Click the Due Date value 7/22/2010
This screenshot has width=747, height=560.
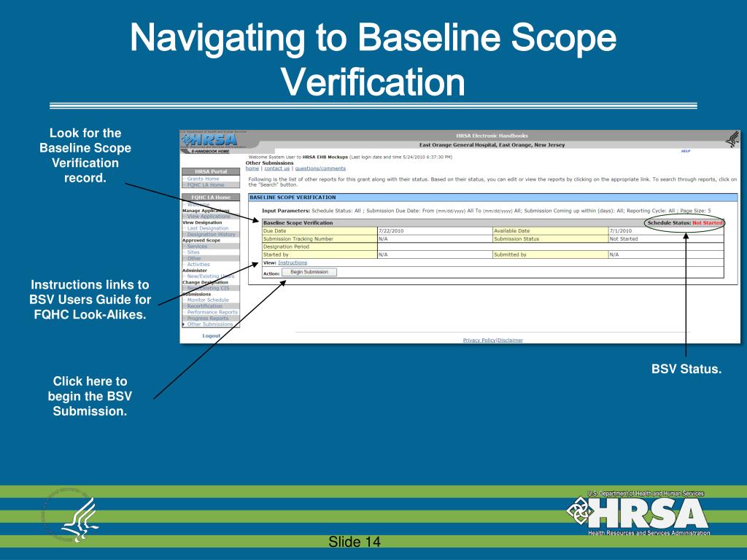click(x=391, y=231)
